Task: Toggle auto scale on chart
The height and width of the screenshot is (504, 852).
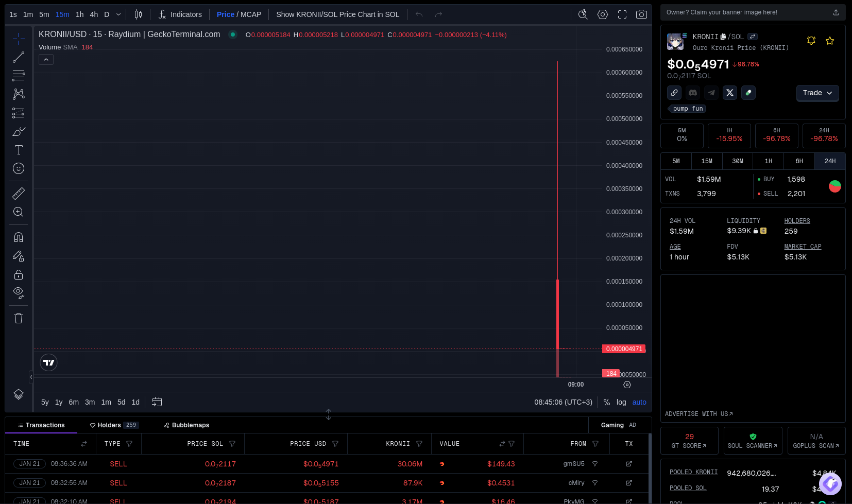Action: point(639,402)
